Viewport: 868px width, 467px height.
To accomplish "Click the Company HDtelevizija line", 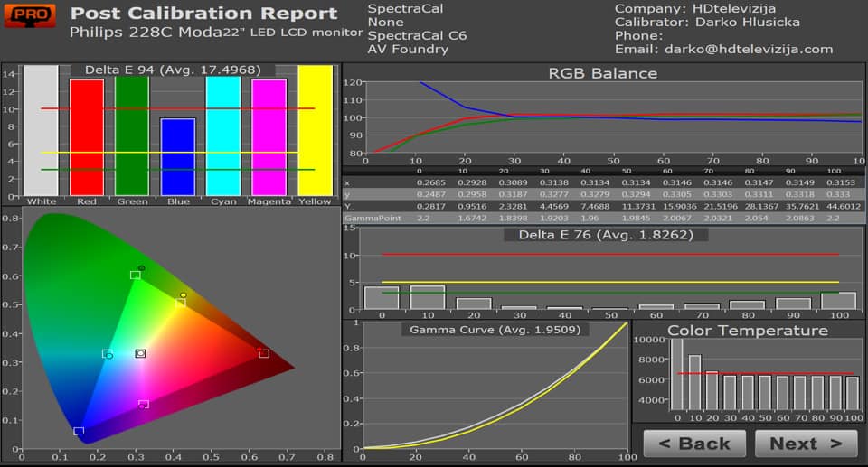I will tap(694, 9).
